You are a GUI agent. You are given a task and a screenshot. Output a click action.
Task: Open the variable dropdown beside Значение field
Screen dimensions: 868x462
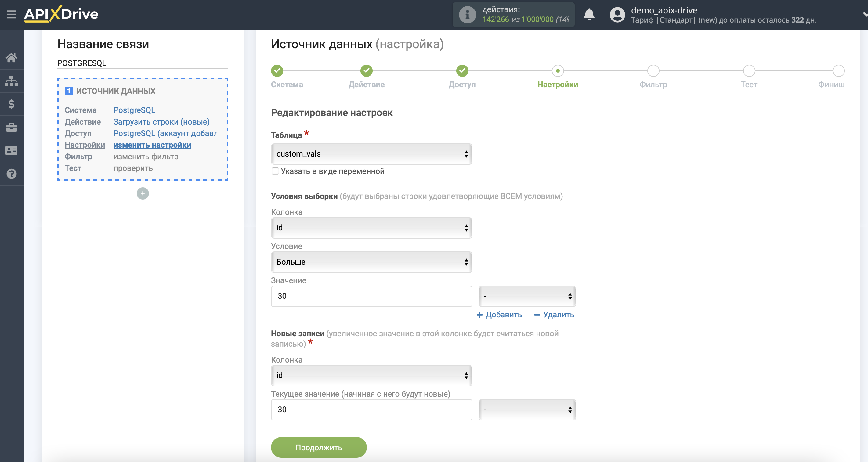tap(527, 296)
